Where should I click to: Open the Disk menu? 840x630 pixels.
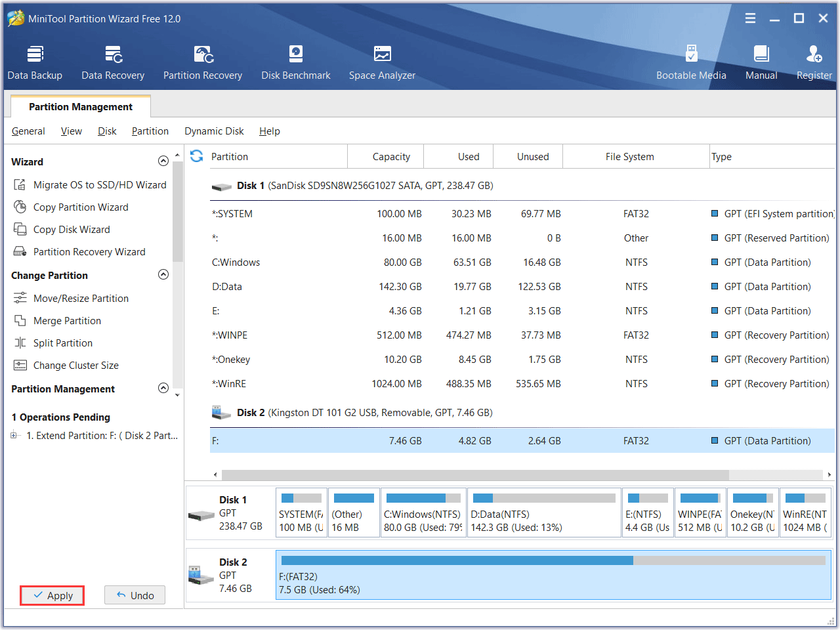[x=107, y=131]
